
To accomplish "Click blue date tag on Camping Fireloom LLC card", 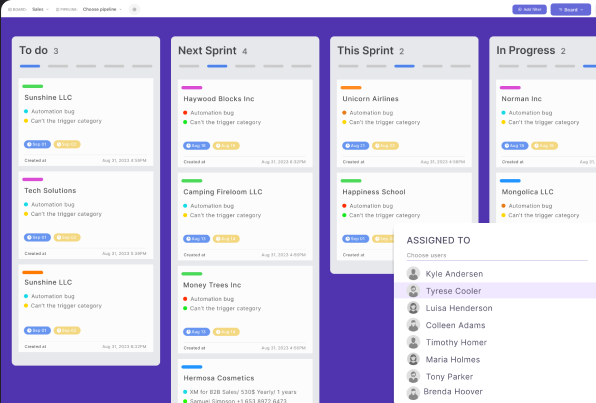I will point(197,239).
